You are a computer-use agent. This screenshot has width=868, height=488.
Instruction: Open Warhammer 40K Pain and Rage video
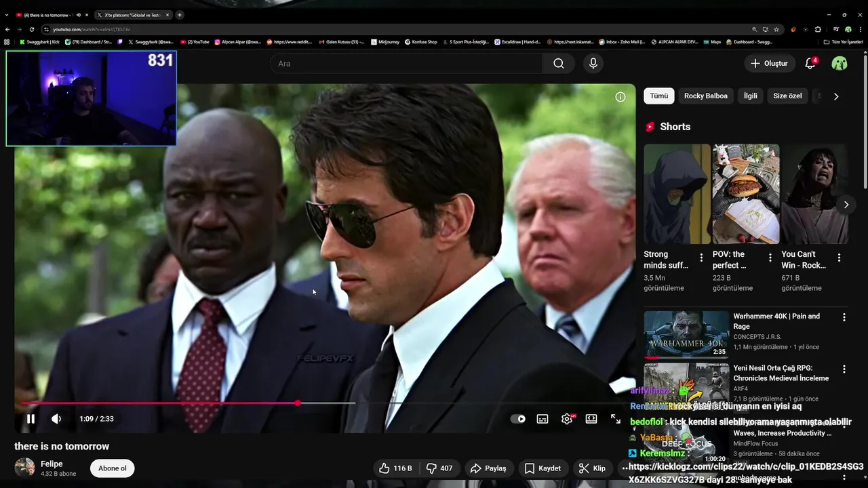[776, 321]
